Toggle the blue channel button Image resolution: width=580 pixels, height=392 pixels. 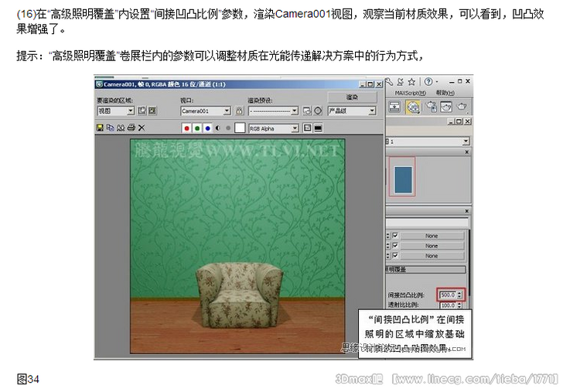[x=207, y=128]
